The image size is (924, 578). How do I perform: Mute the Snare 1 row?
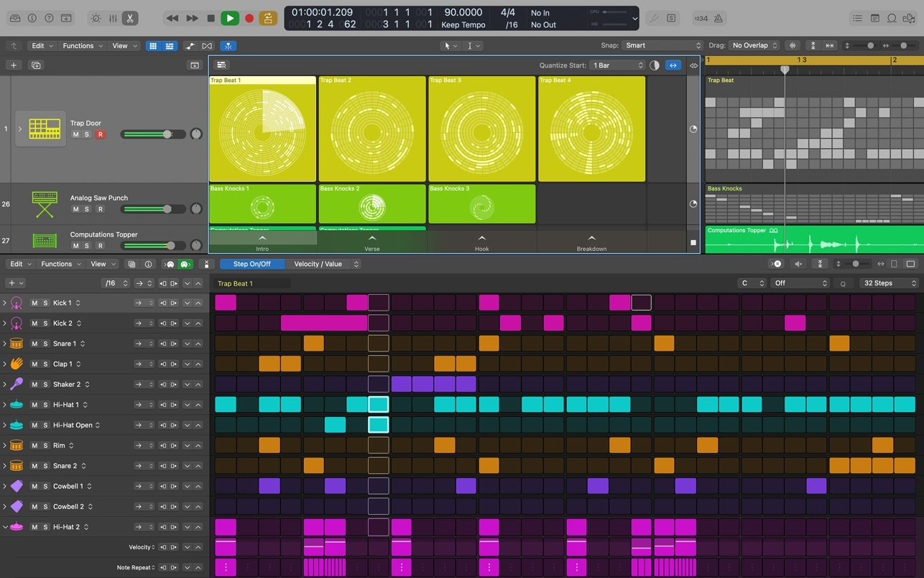pyautogui.click(x=34, y=344)
